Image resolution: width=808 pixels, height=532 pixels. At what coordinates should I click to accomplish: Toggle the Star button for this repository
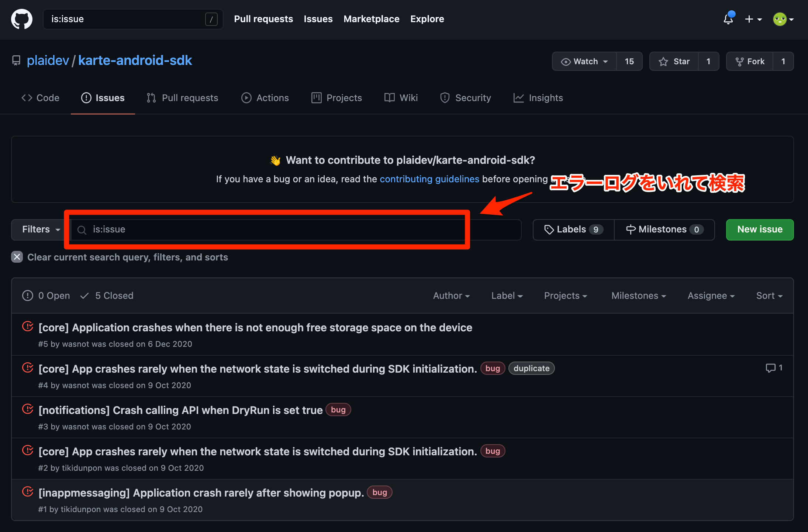click(674, 61)
